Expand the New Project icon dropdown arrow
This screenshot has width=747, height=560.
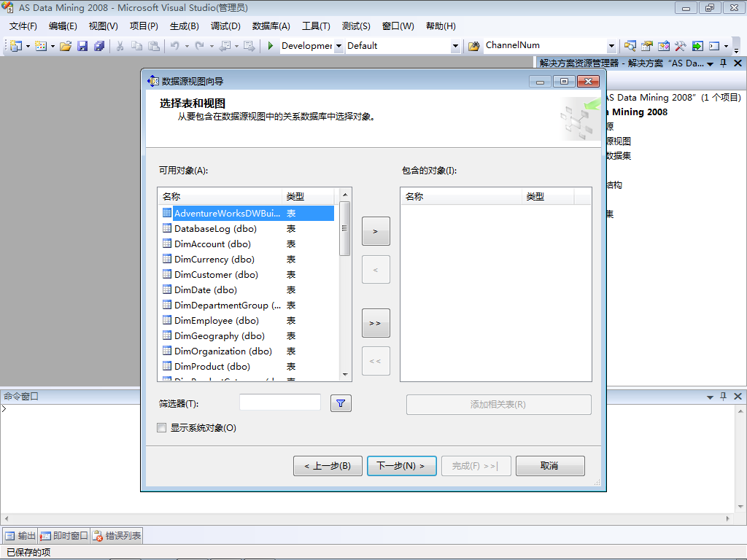pos(28,46)
